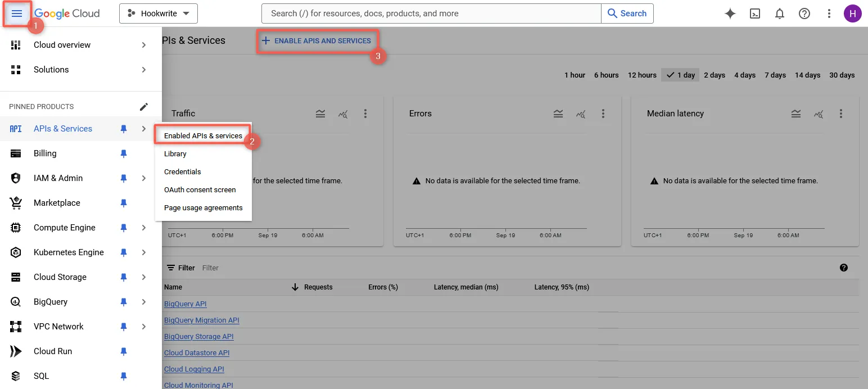This screenshot has height=389, width=868.
Task: Click the SQL database icon
Action: (x=16, y=376)
